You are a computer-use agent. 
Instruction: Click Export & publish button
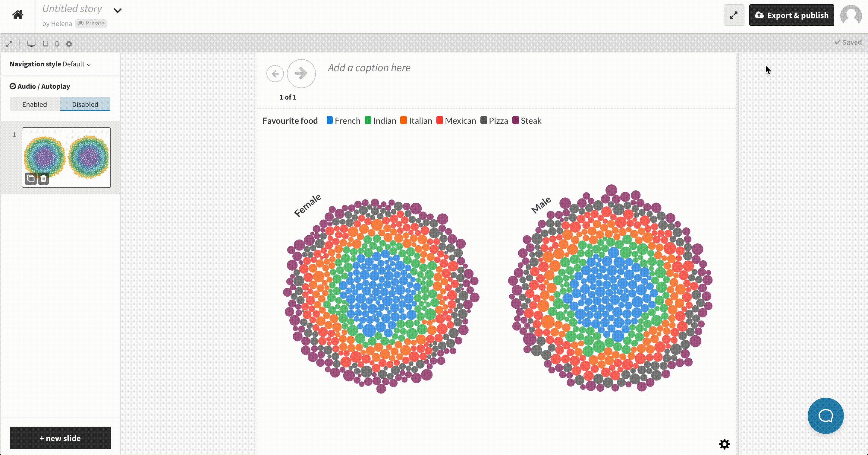click(x=791, y=15)
